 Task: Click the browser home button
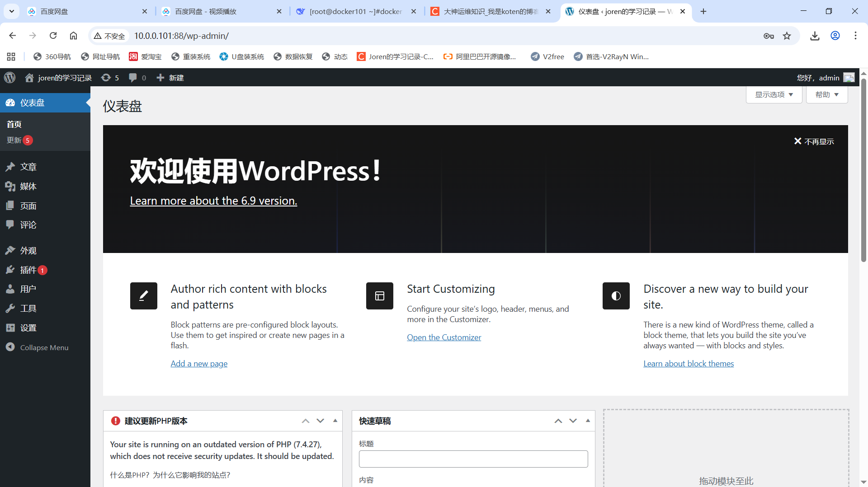coord(73,36)
